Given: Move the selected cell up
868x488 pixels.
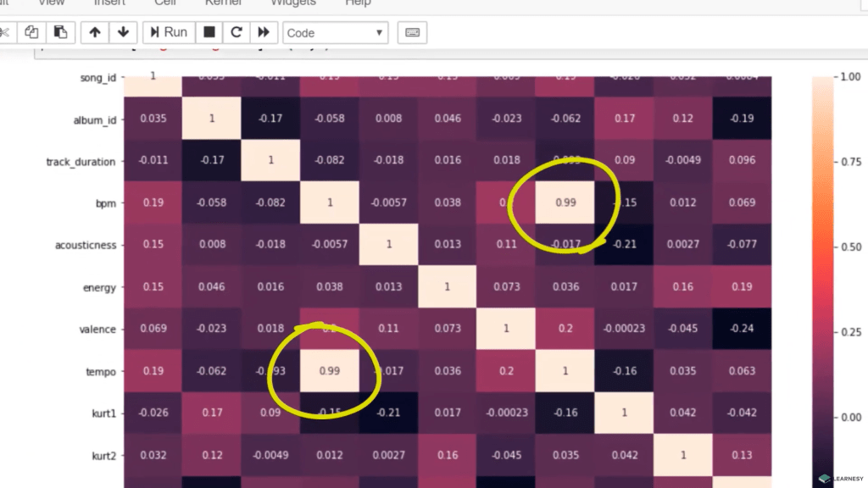Looking at the screenshot, I should [x=94, y=32].
